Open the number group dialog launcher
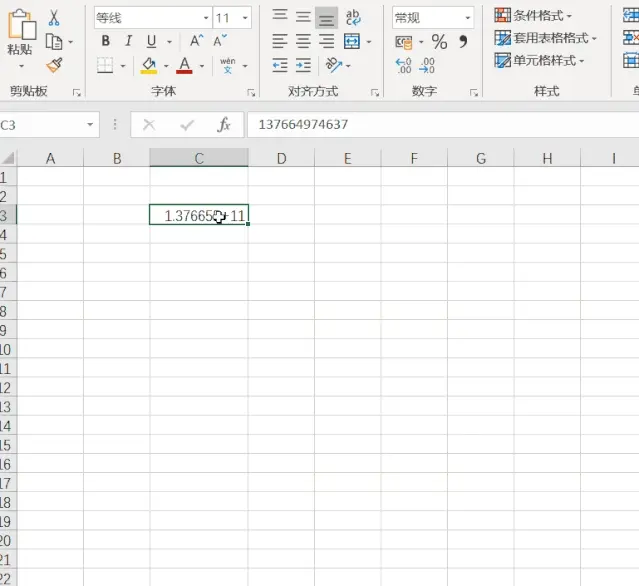Viewport: 639px width, 586px height. click(x=474, y=93)
